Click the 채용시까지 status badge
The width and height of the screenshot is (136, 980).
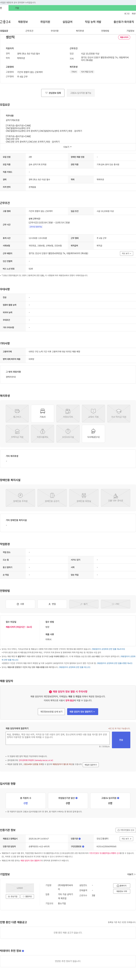124,37
